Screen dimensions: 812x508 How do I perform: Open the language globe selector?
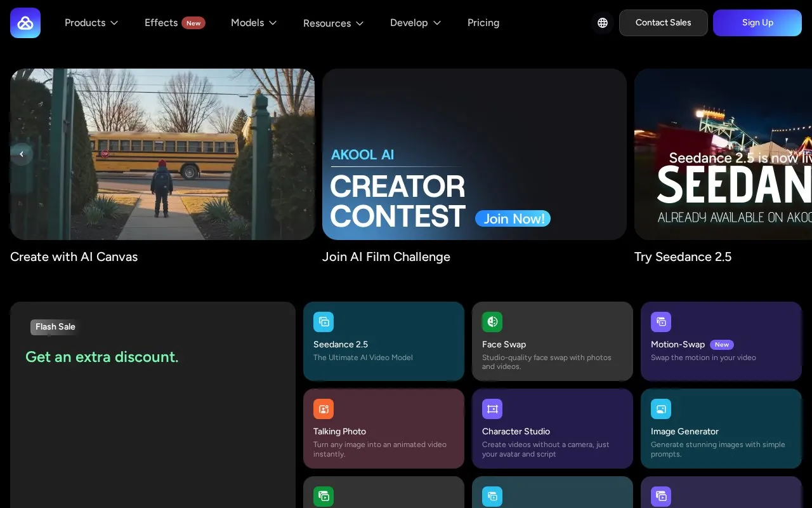tap(603, 23)
